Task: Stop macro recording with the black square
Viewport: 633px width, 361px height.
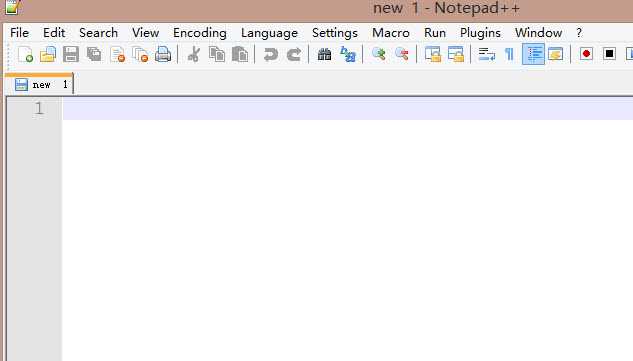Action: (609, 54)
